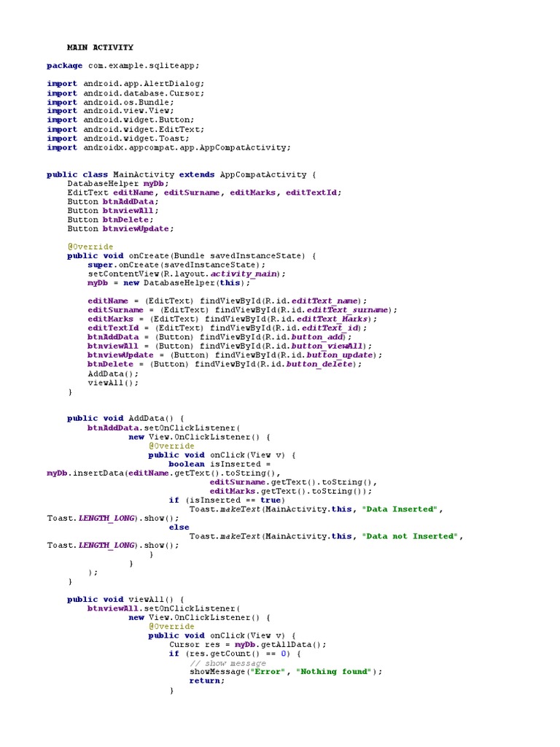The width and height of the screenshot is (560, 747).
Task: Click the import android.widget.EditText line
Action: (125, 130)
